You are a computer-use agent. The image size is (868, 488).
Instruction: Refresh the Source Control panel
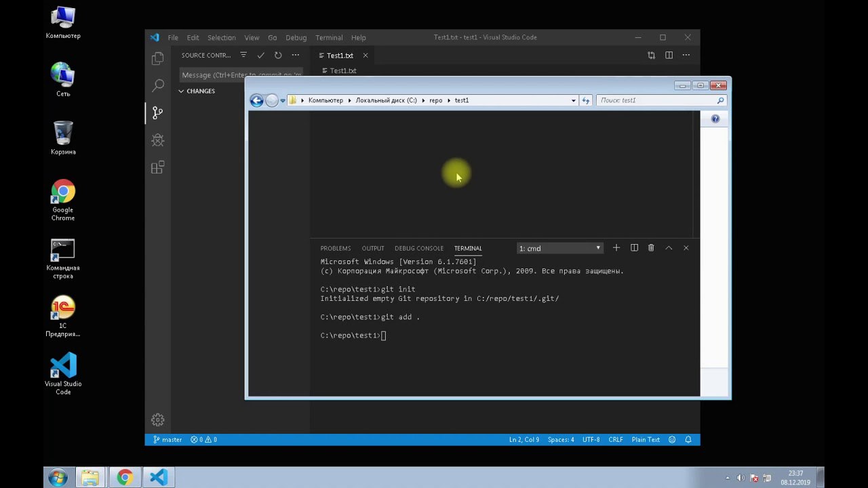[x=278, y=56]
